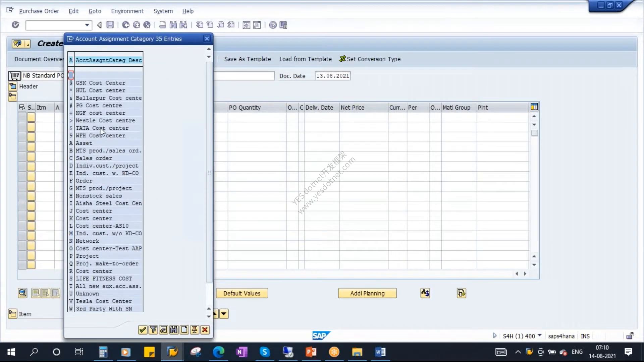Select the third row selector in item table

tap(22, 137)
